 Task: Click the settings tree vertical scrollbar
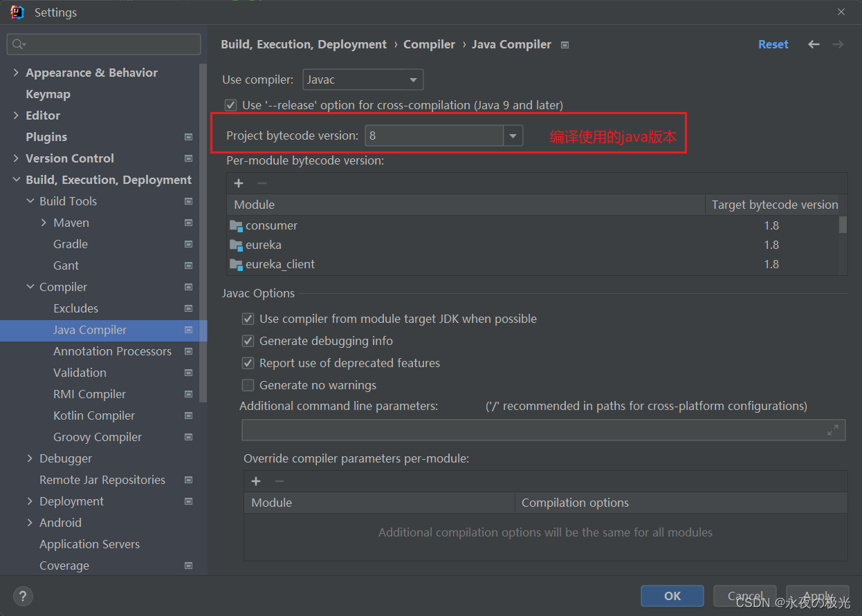[203, 233]
